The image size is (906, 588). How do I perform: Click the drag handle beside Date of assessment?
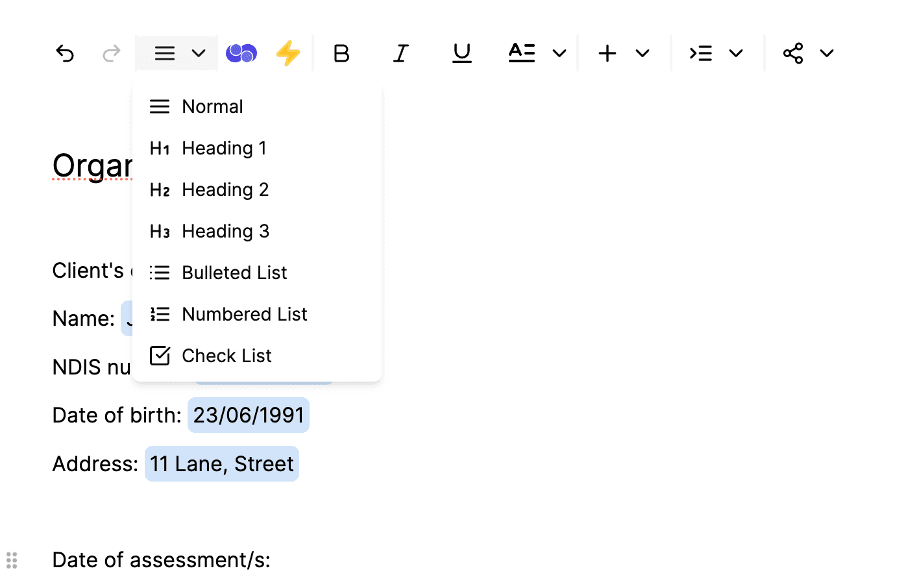[12, 560]
